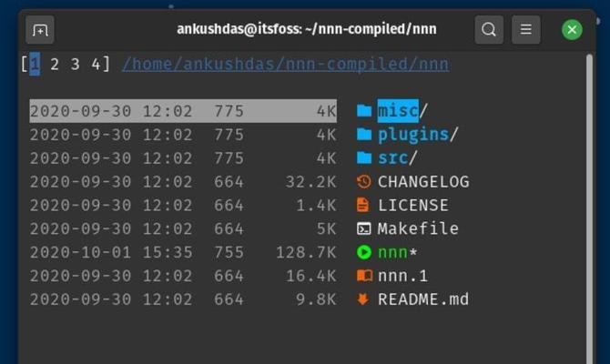Switch to context 4
Viewport: 610px width, 364px height.
[96, 65]
